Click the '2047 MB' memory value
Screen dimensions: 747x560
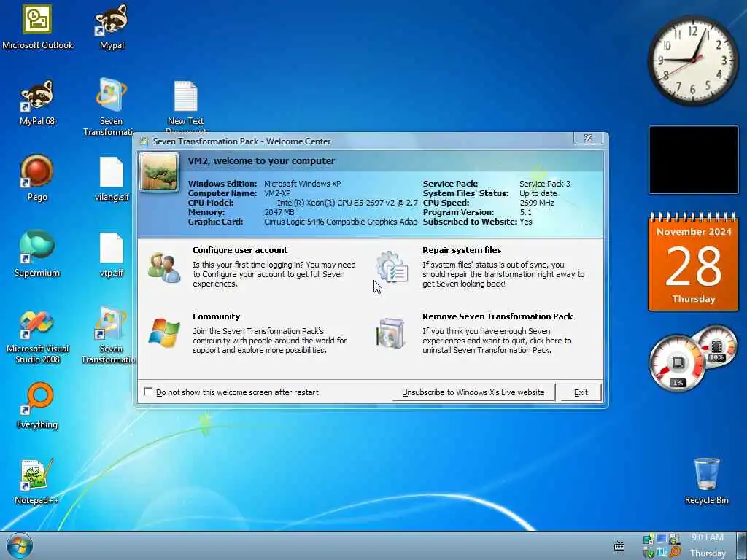point(279,212)
